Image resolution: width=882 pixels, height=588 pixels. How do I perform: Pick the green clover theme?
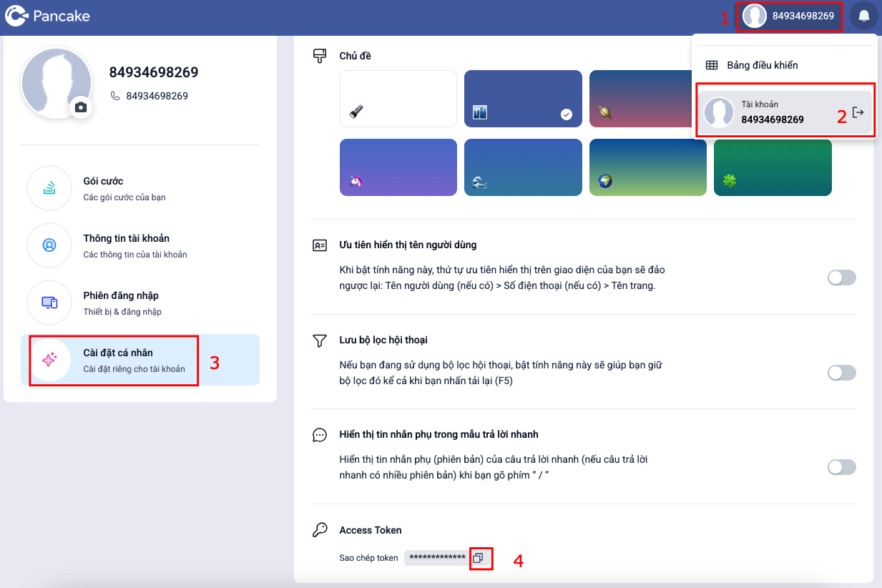773,167
